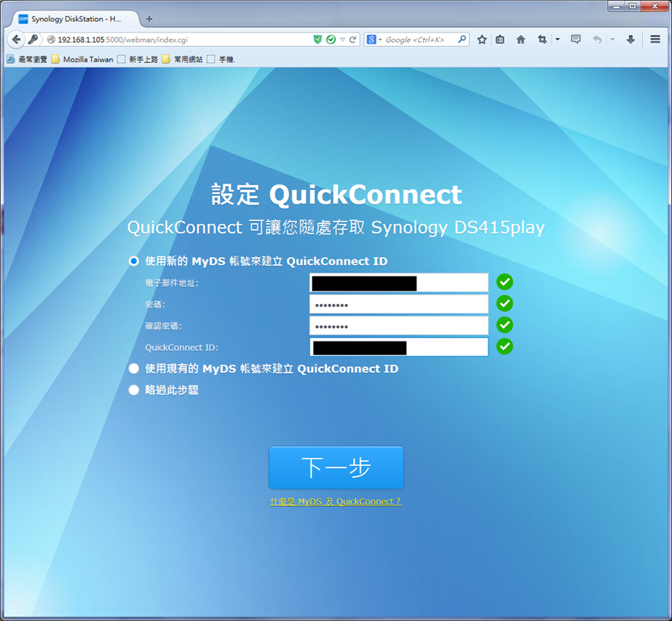This screenshot has width=672, height=621.
Task: Open the dropdown arrow beside the undo icon
Action: pos(612,40)
